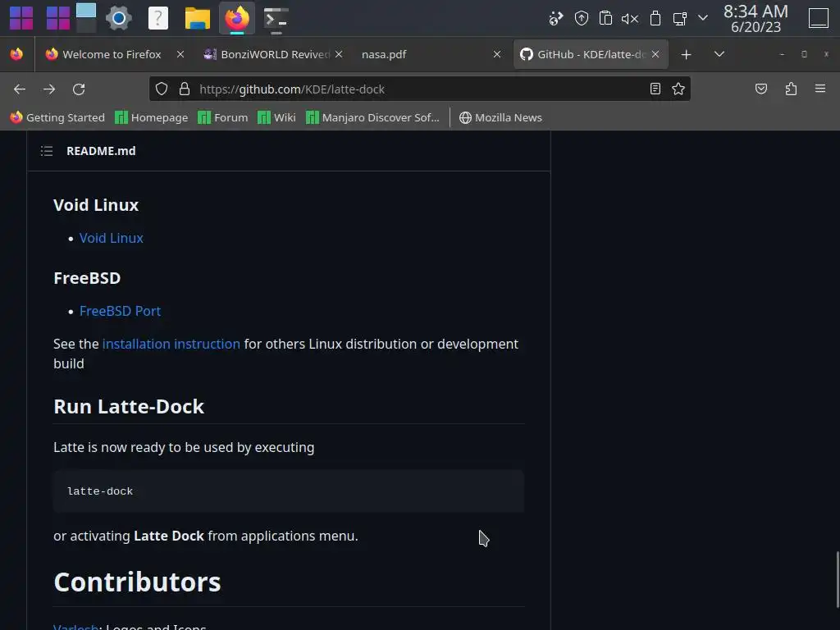
Task: Open the Save to Pocket icon
Action: 761,89
